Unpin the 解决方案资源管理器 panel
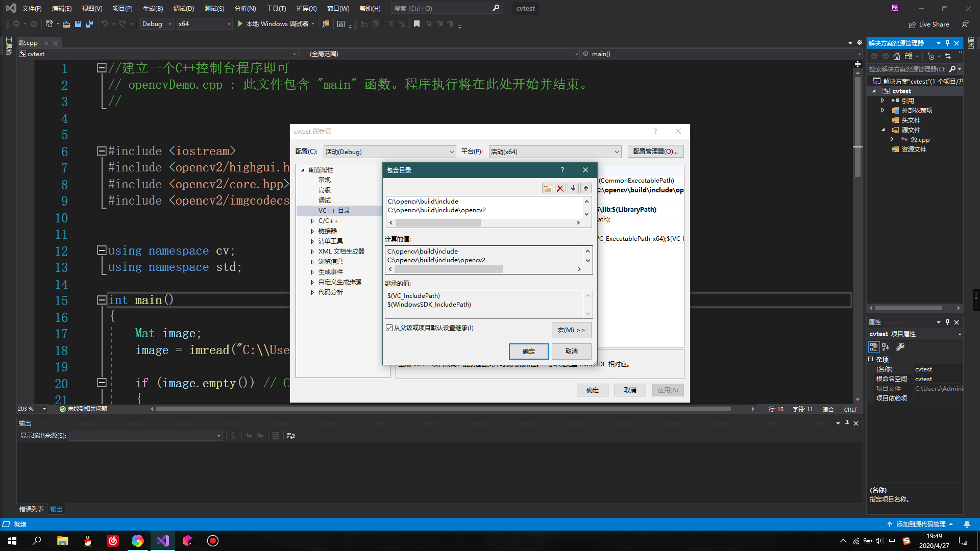Viewport: 980px width, 551px height. point(948,43)
